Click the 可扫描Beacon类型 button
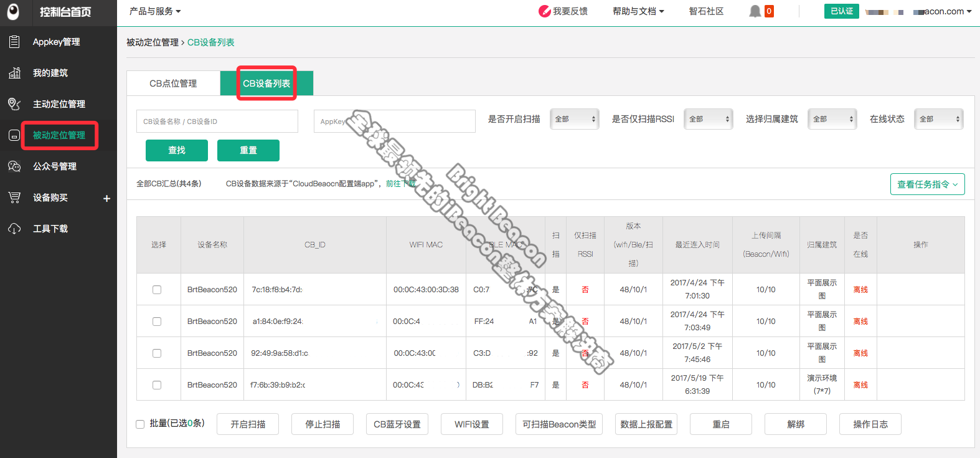This screenshot has width=980, height=458. pyautogui.click(x=559, y=424)
